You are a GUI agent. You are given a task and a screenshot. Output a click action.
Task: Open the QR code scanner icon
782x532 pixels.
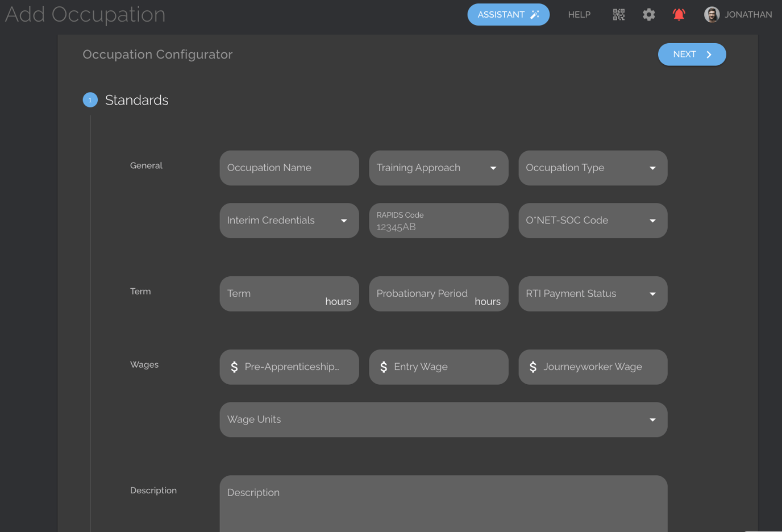click(618, 14)
